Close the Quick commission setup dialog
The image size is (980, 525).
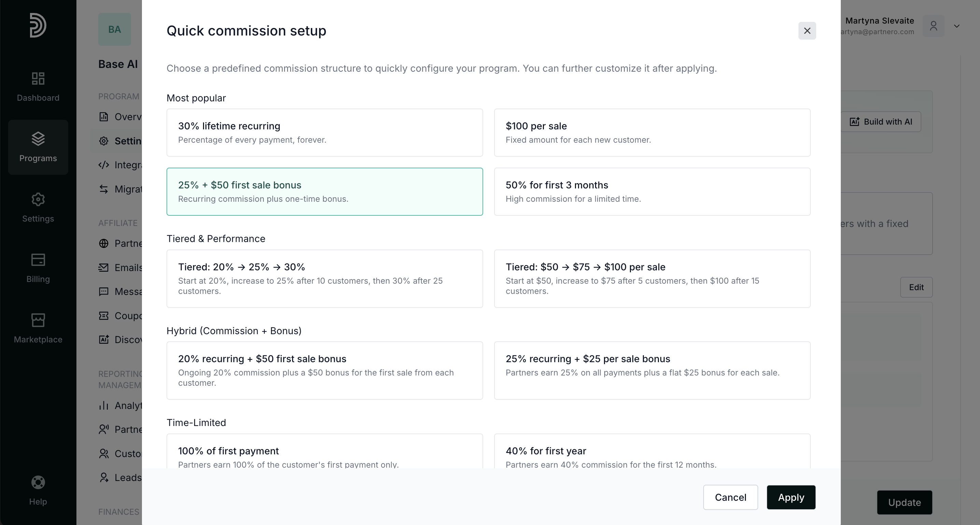pos(807,31)
